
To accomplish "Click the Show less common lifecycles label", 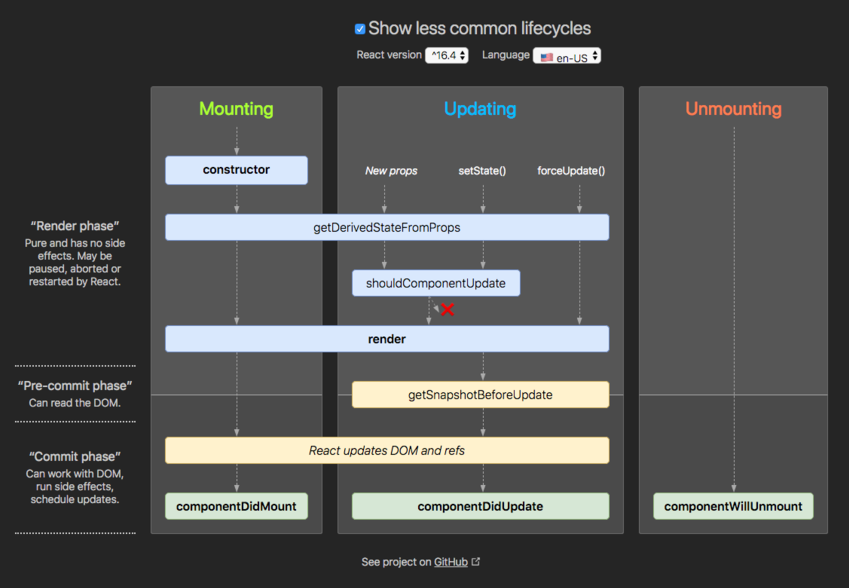I will pos(480,29).
